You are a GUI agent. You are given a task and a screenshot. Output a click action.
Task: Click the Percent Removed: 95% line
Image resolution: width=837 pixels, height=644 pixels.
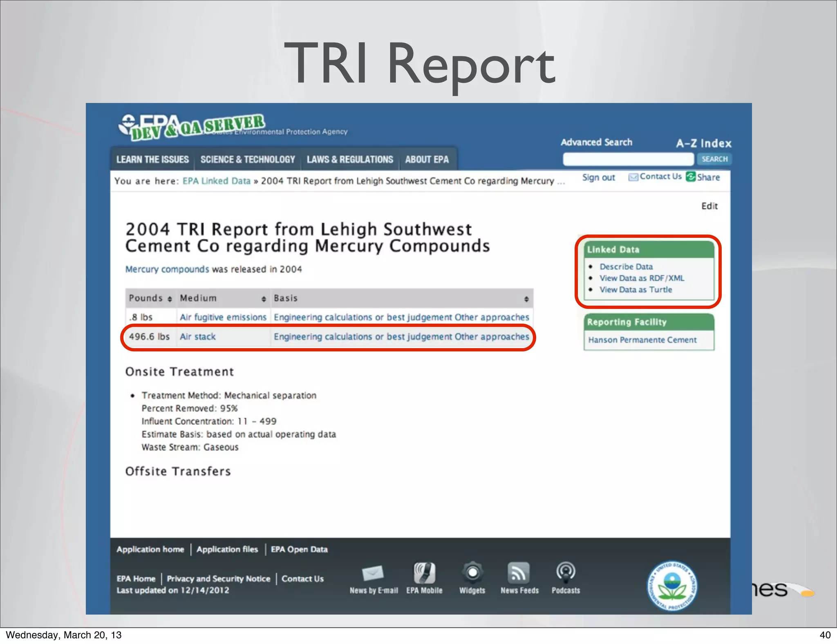tap(189, 409)
